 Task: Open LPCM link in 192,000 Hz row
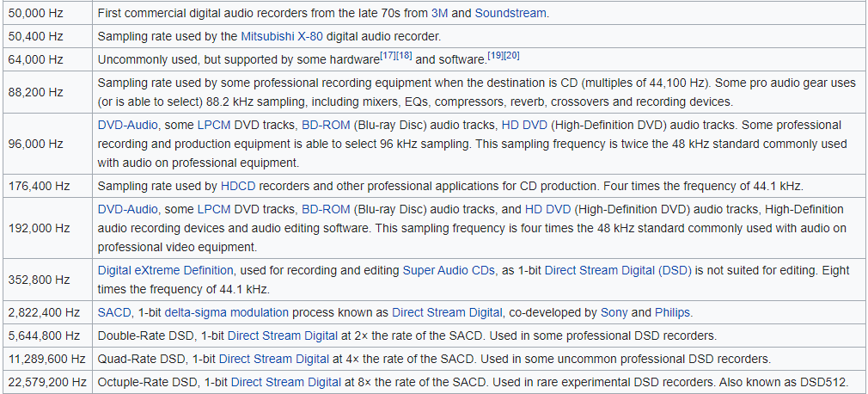coord(213,209)
